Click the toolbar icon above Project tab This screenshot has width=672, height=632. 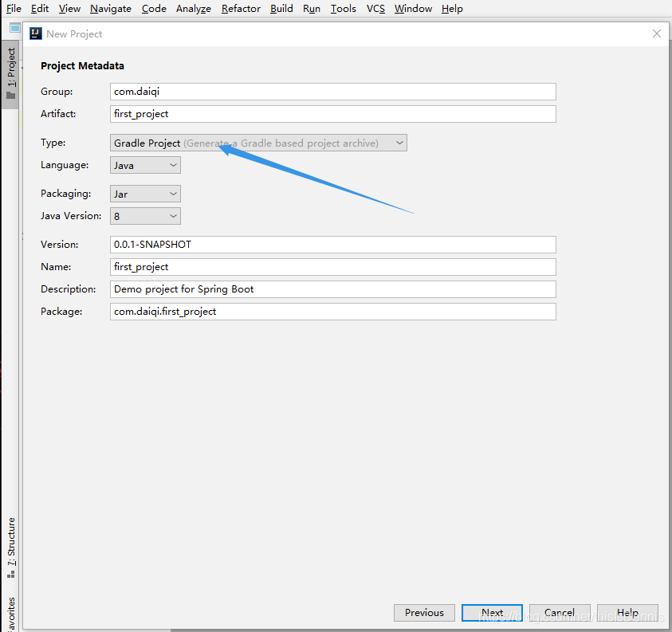tap(15, 28)
